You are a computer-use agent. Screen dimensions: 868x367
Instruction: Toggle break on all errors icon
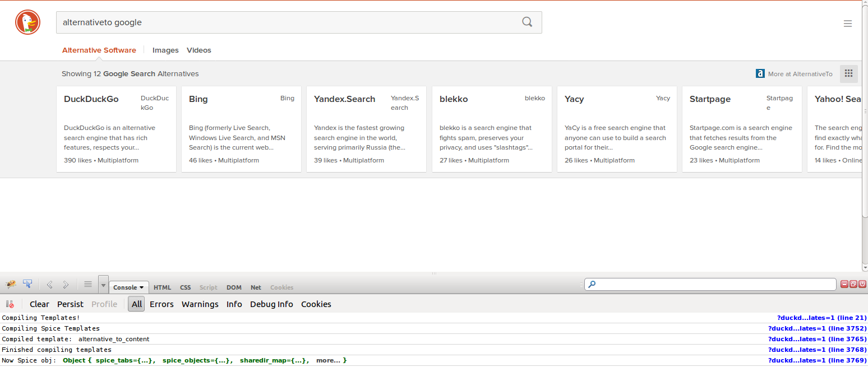point(10,304)
